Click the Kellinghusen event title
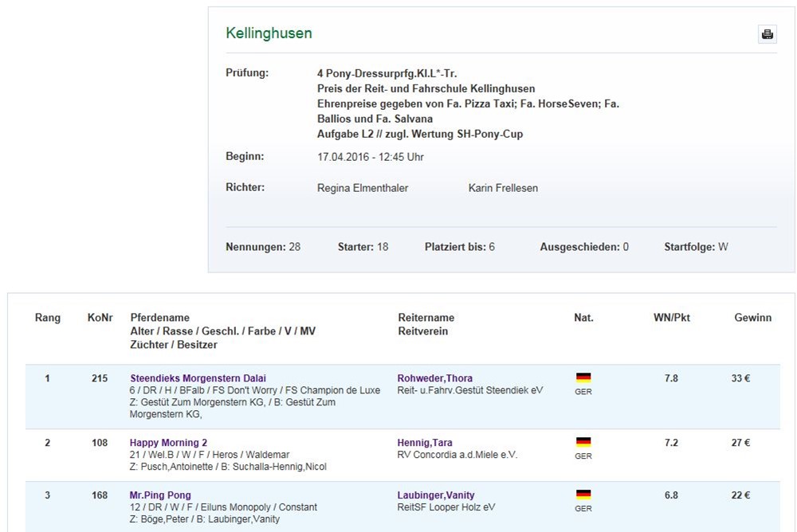Viewport: 797px width, 532px height. point(269,33)
